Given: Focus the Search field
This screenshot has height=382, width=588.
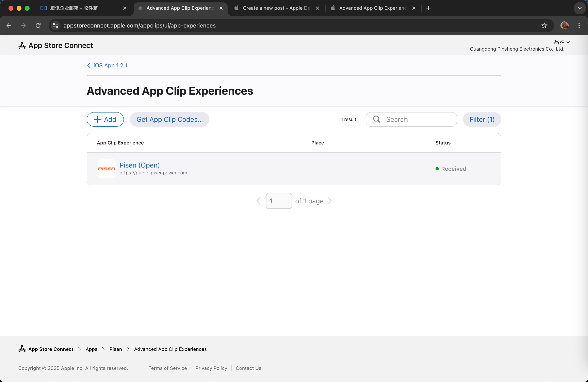Looking at the screenshot, I should point(411,120).
